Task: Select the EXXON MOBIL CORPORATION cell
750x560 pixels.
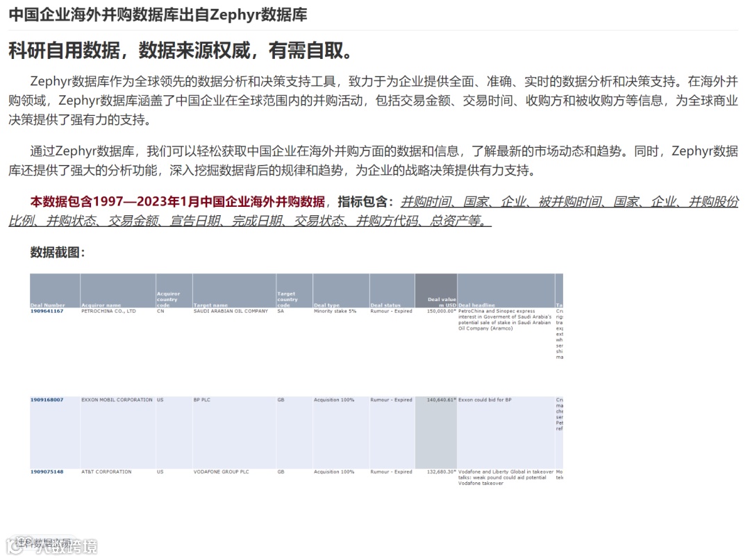Action: pos(117,400)
